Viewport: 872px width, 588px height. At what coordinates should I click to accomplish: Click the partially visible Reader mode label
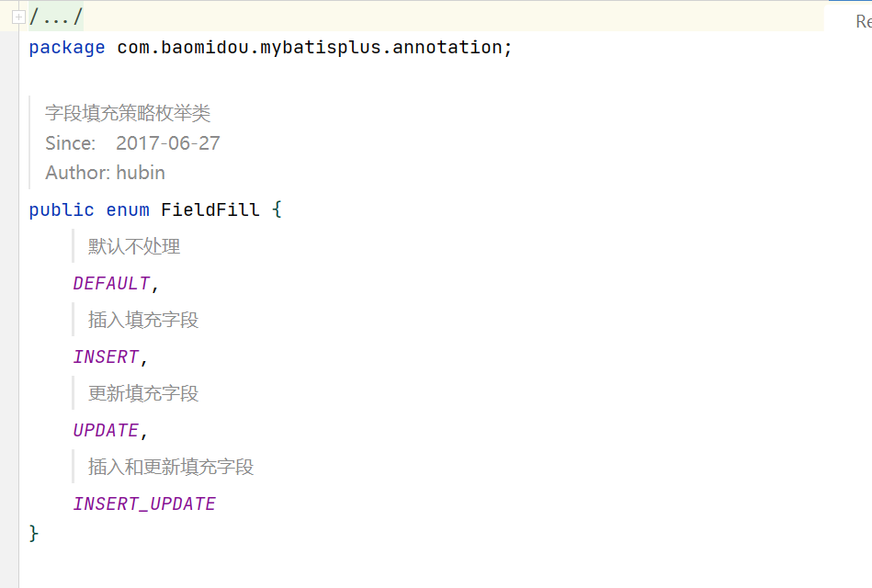tap(863, 22)
